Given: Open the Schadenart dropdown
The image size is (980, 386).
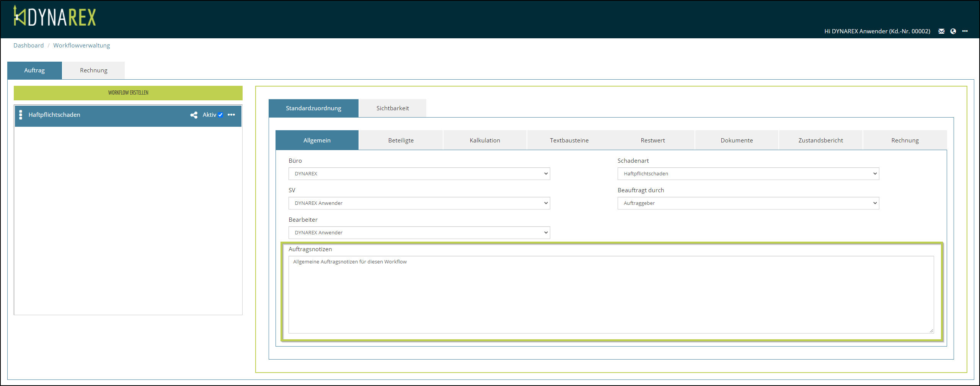Looking at the screenshot, I should (x=748, y=174).
